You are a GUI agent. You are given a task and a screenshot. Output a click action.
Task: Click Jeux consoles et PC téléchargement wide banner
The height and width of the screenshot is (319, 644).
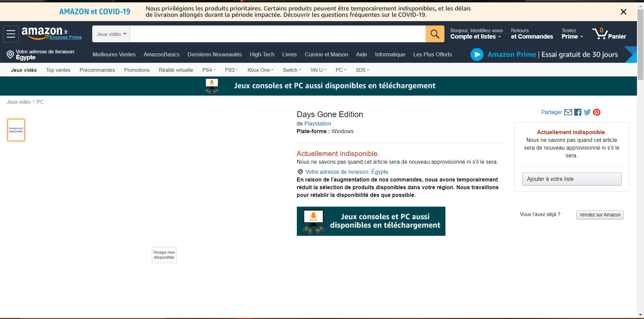[x=318, y=86]
